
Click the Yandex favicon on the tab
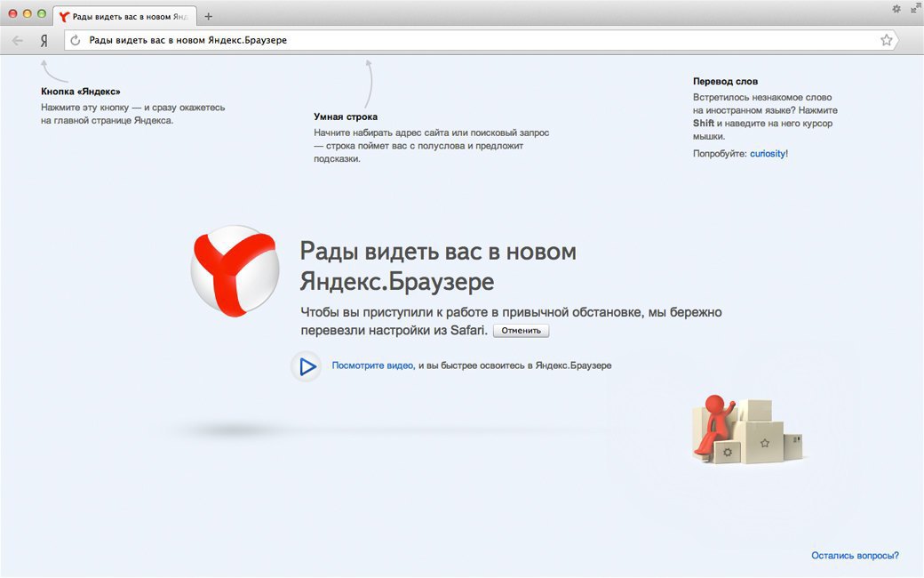(64, 17)
